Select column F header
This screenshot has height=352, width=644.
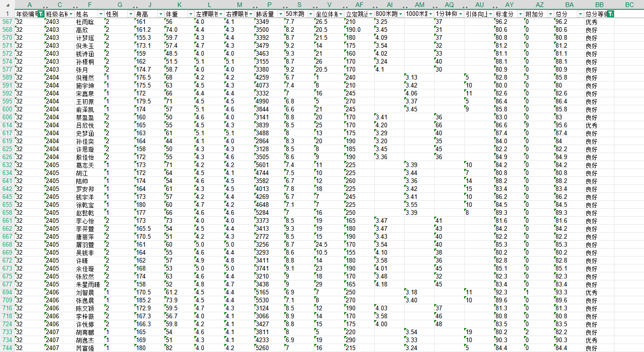click(90, 5)
